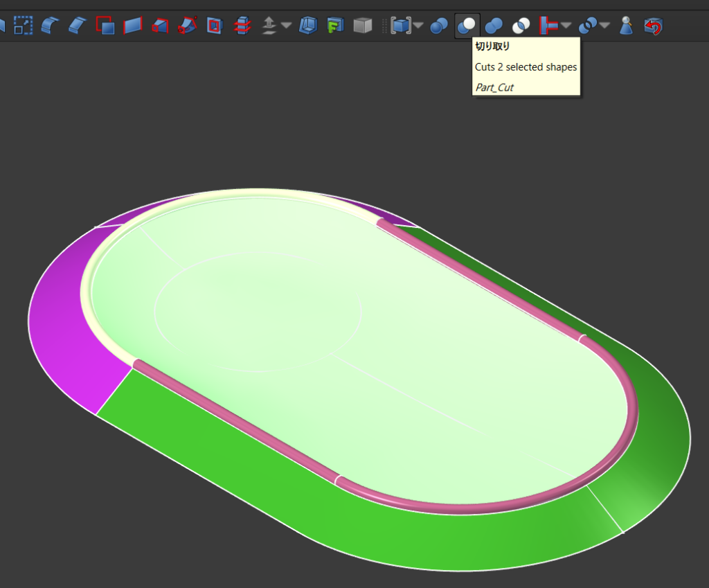Fuse shapes with the Union icon
The image size is (709, 588).
coord(494,26)
